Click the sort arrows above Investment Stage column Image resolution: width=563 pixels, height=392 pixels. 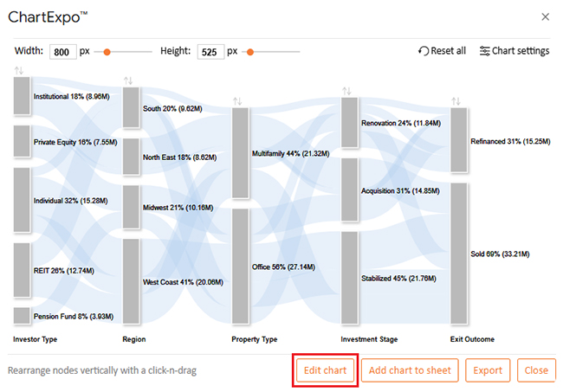[x=346, y=91]
